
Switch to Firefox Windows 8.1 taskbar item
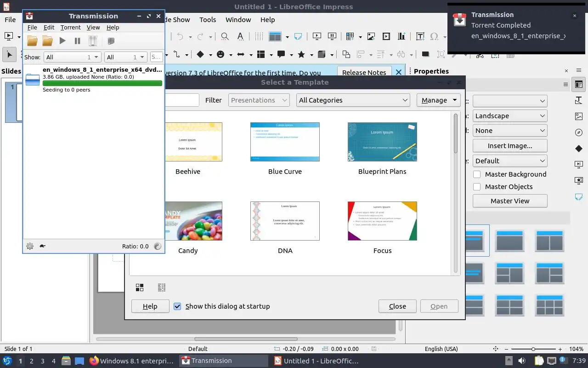click(132, 361)
